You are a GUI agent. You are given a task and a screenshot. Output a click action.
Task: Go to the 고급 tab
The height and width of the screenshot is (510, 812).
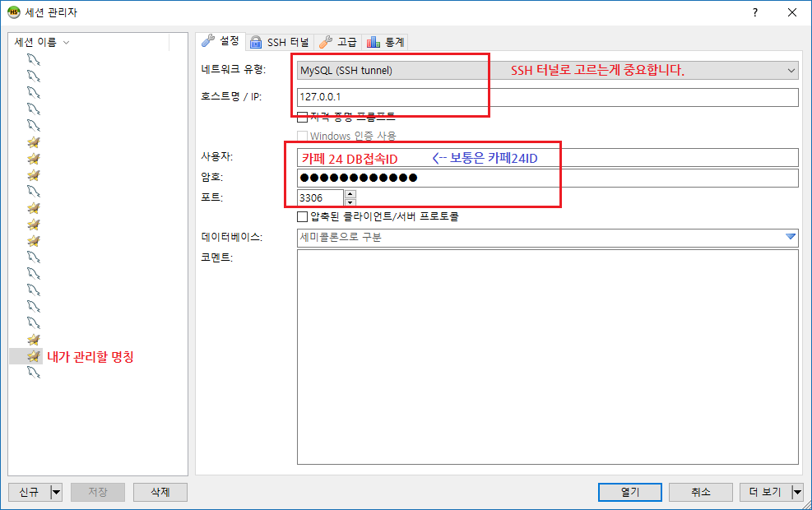(x=339, y=42)
